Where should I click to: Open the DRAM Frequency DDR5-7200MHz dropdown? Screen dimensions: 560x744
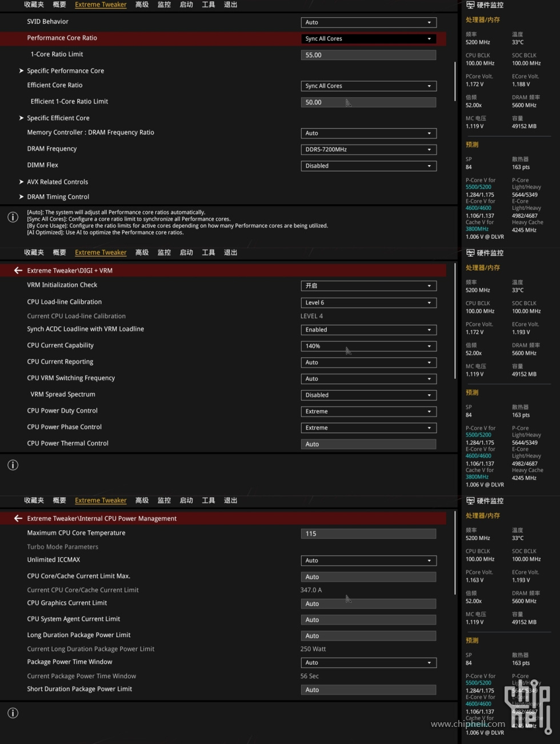[369, 150]
